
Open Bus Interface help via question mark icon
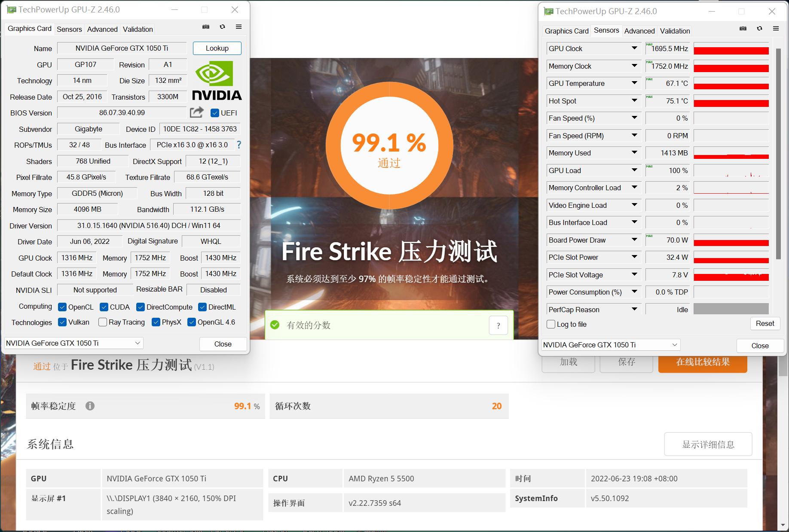pos(239,145)
